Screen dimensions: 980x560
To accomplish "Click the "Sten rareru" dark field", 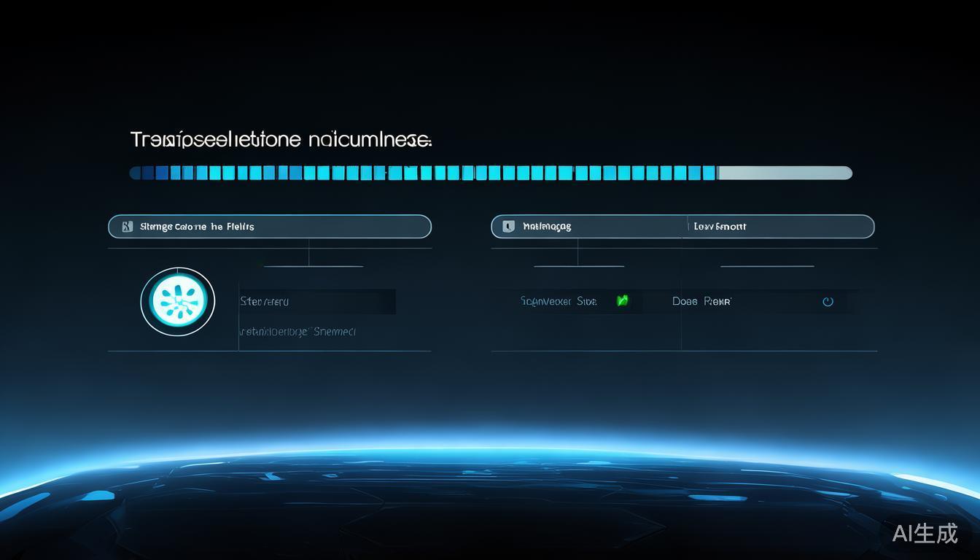I will [x=317, y=301].
